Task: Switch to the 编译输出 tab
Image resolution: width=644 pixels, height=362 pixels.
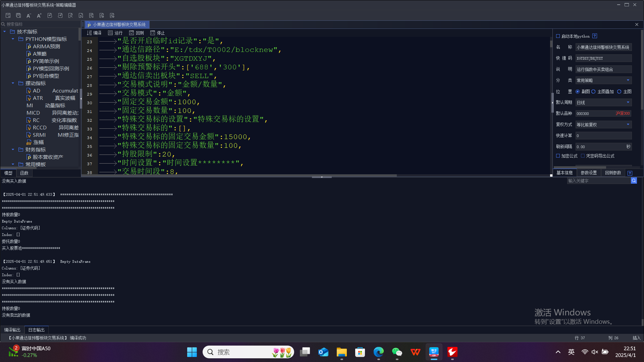Action: [x=12, y=330]
